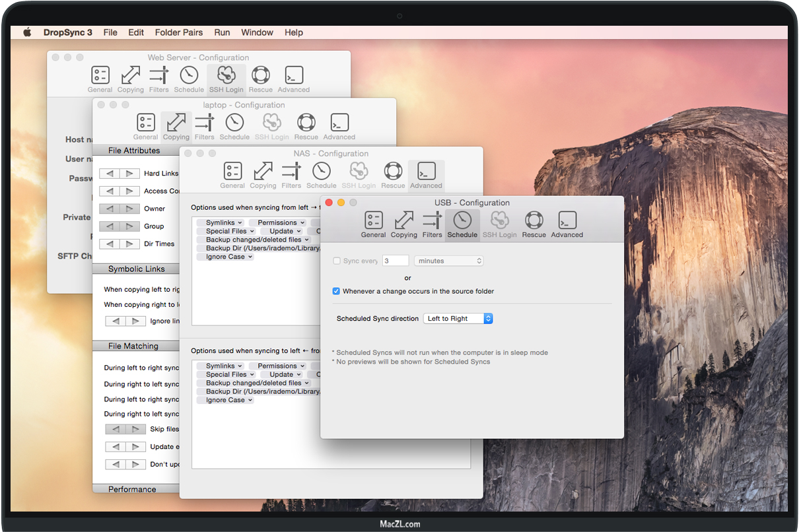The width and height of the screenshot is (799, 532).
Task: Click the Apple menu logo
Action: coord(27,32)
